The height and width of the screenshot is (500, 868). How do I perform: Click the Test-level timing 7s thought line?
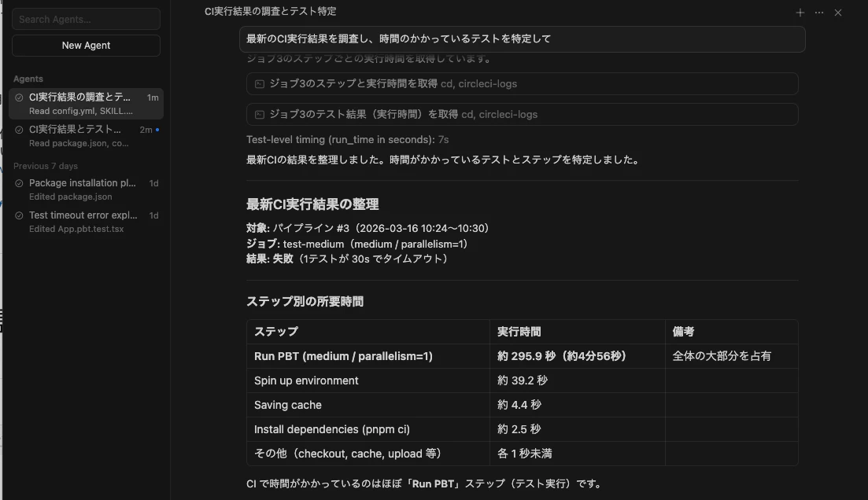click(347, 139)
